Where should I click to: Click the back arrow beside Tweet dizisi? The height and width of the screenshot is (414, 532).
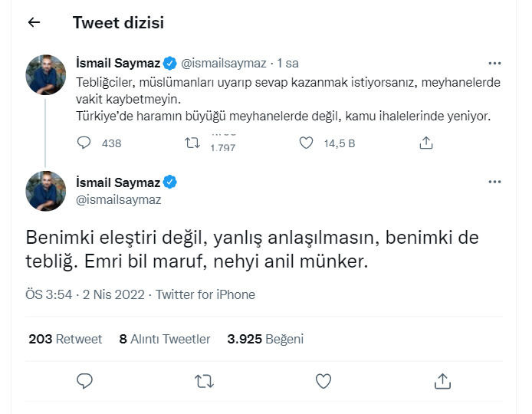tap(33, 23)
